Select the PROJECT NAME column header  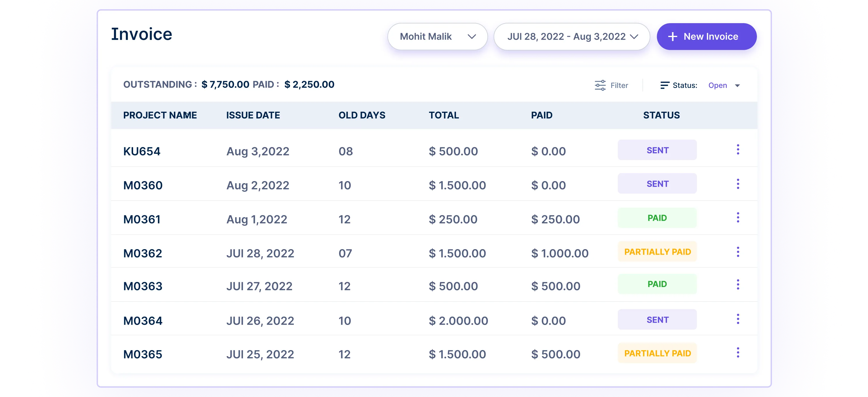pos(160,115)
